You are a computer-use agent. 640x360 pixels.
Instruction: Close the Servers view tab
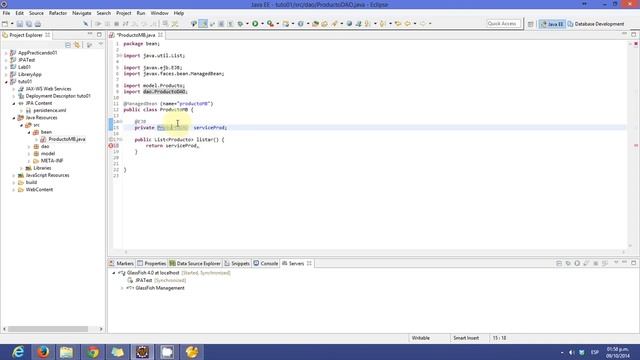[309, 263]
